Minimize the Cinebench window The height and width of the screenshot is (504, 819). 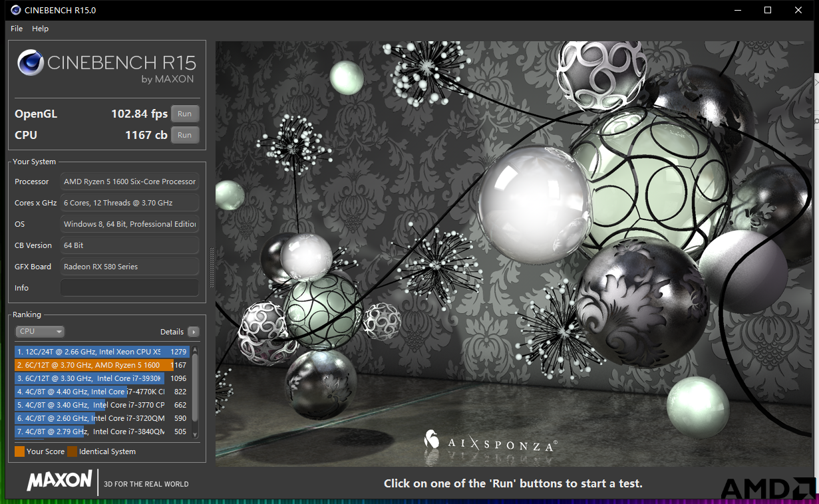tap(737, 10)
